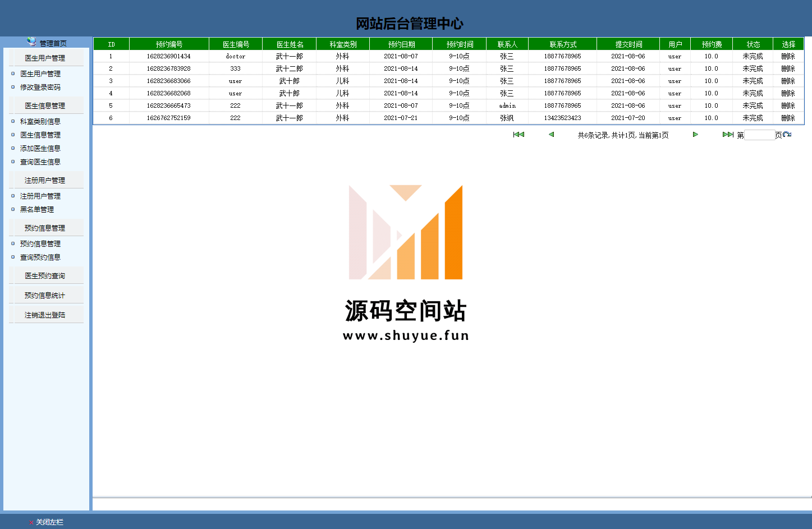Expand the 医生信息管理 section header
The image size is (812, 529).
pyautogui.click(x=46, y=105)
